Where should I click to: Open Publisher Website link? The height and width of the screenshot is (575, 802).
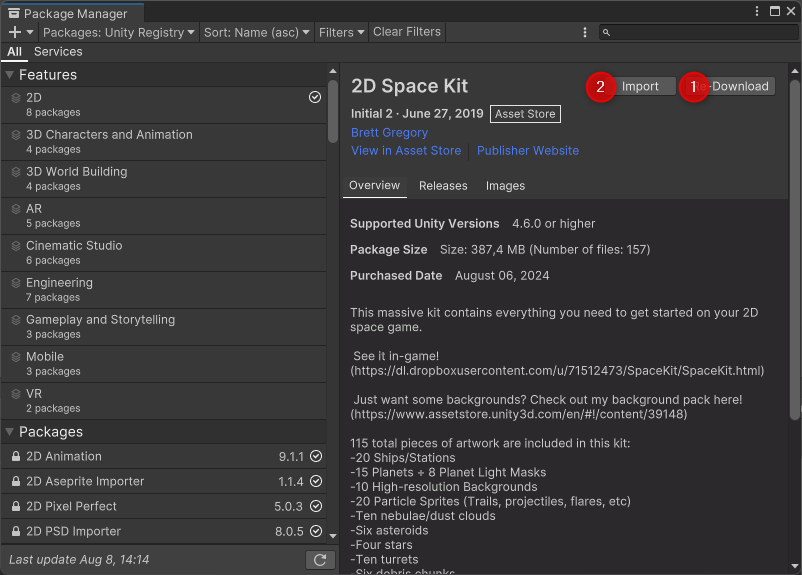pyautogui.click(x=528, y=151)
